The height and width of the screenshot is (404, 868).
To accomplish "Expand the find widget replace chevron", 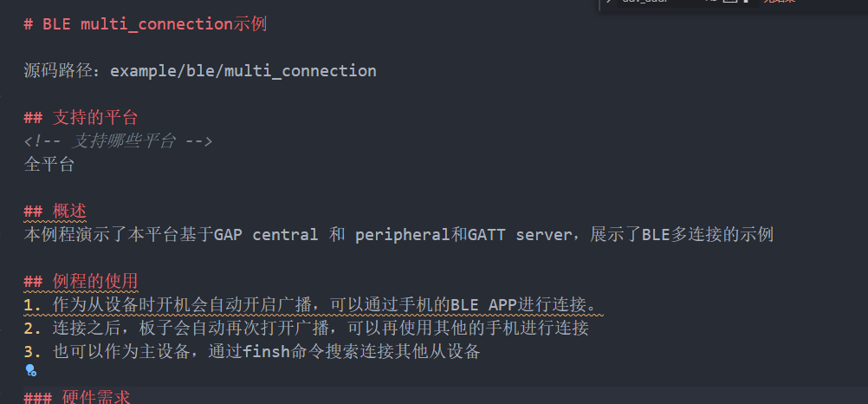I will tap(608, 2).
